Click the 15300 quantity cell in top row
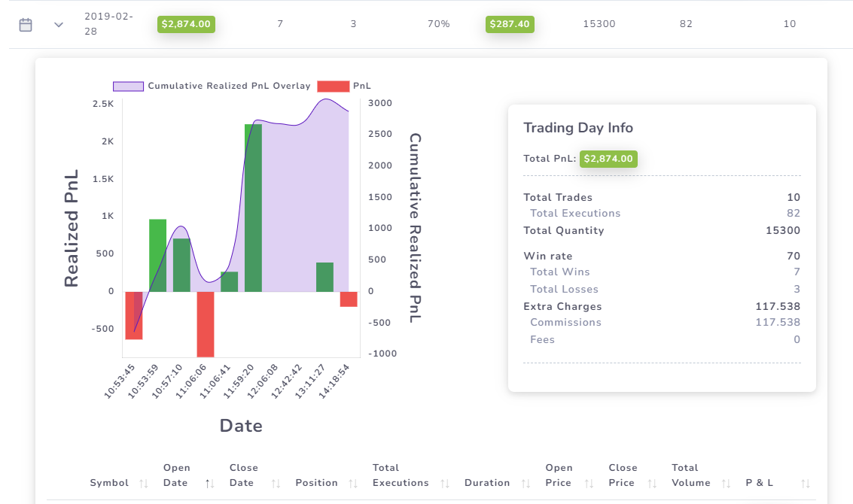 tap(599, 24)
